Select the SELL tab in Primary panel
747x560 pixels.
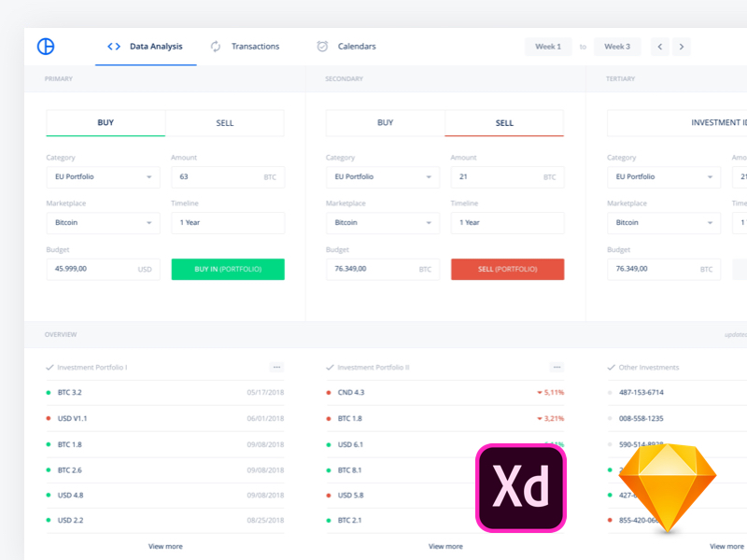tap(225, 123)
